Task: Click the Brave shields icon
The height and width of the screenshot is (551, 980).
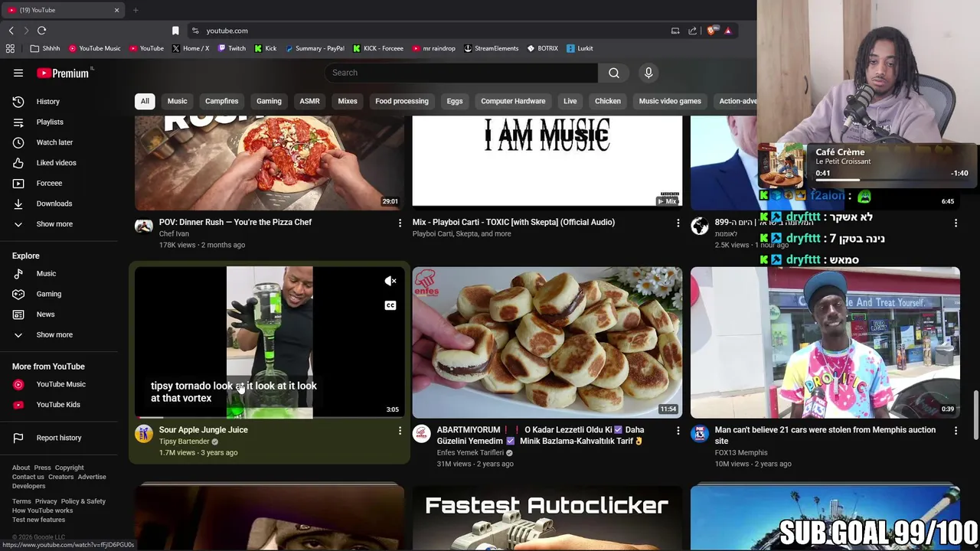Action: coord(711,31)
